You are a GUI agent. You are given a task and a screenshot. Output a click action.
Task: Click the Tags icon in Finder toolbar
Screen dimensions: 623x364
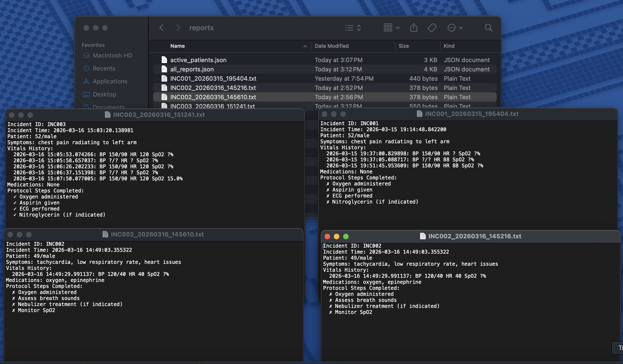coord(432,28)
